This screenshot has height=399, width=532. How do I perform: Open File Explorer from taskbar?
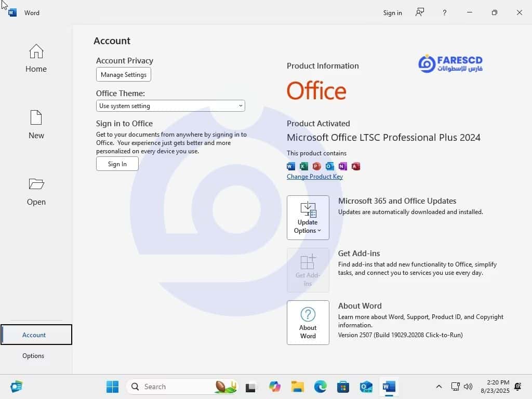click(298, 387)
